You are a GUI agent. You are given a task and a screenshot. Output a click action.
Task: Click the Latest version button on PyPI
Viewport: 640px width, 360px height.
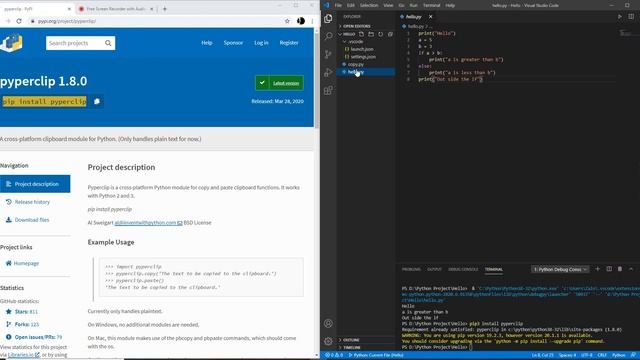(280, 83)
